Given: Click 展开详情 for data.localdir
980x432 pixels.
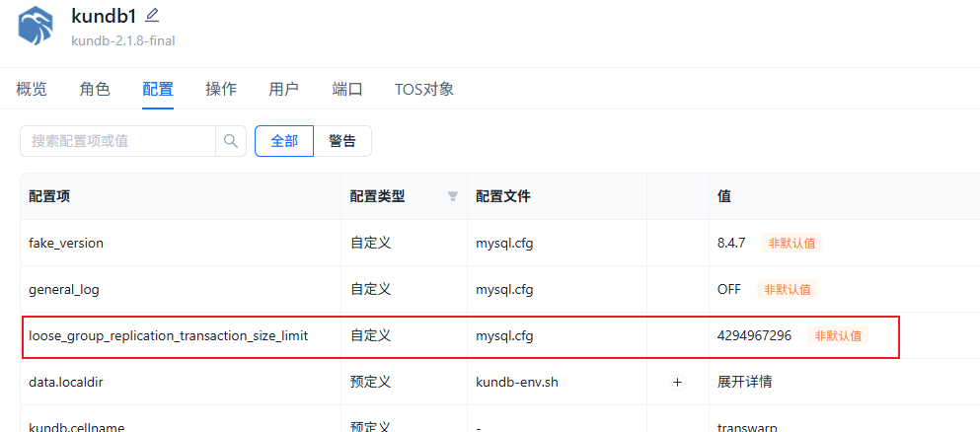Looking at the screenshot, I should tap(744, 382).
